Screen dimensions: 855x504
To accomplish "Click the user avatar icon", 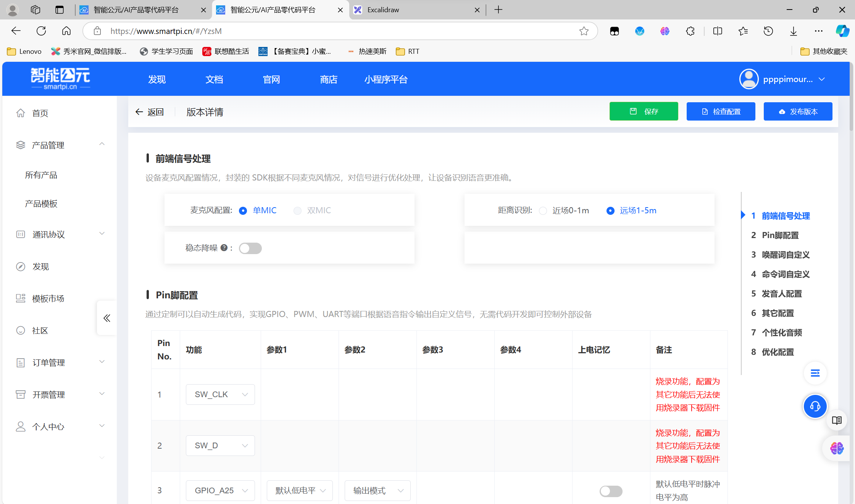I will pos(749,79).
